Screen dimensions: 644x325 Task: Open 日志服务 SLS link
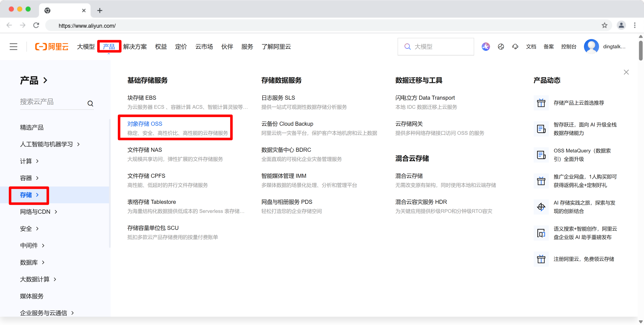(x=278, y=98)
